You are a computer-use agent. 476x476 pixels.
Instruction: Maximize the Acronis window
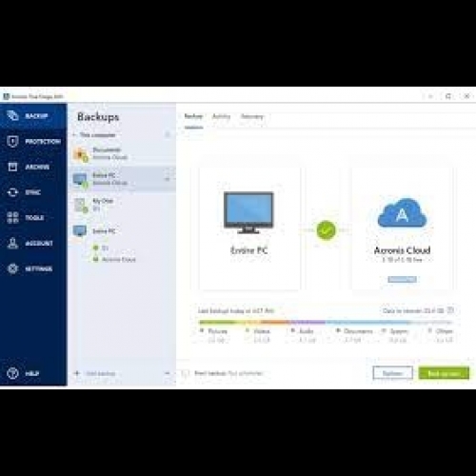(448, 96)
